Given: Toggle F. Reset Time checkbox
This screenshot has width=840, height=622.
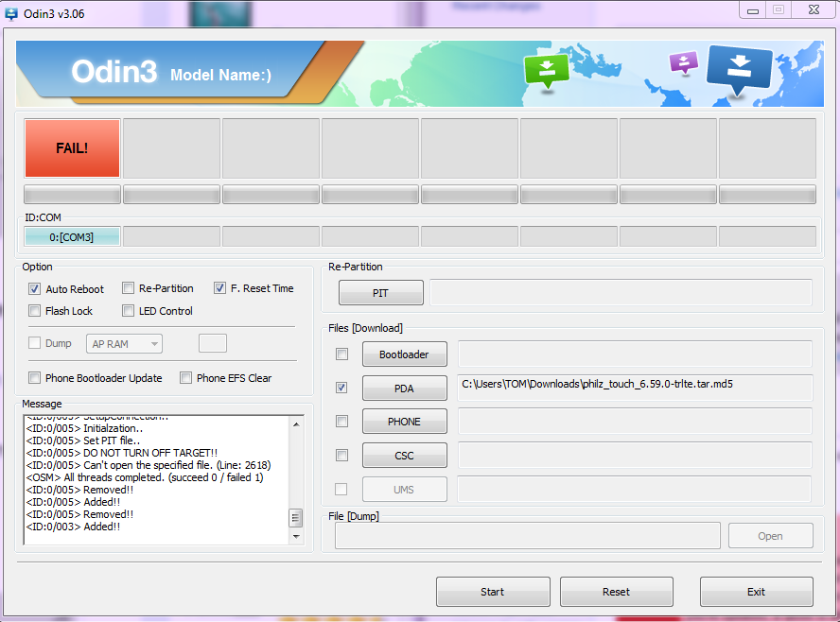Looking at the screenshot, I should pos(219,288).
